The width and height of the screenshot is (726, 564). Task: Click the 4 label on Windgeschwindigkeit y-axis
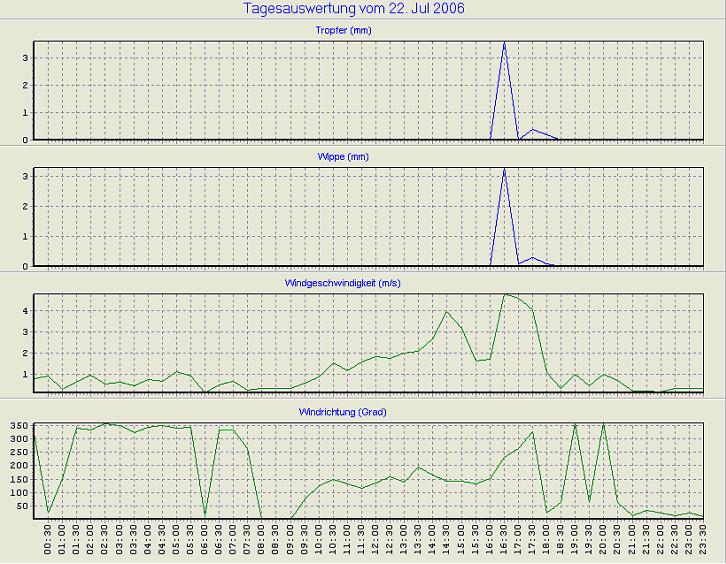(24, 311)
